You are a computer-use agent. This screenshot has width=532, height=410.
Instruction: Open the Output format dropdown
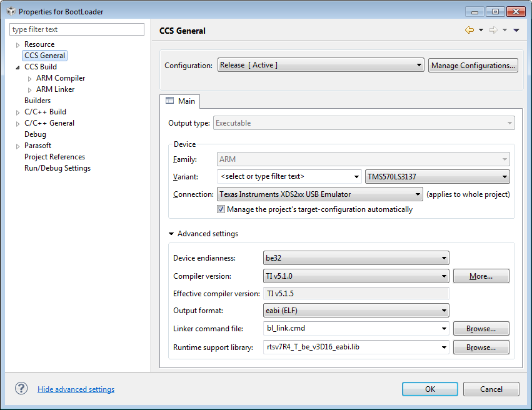tap(356, 310)
